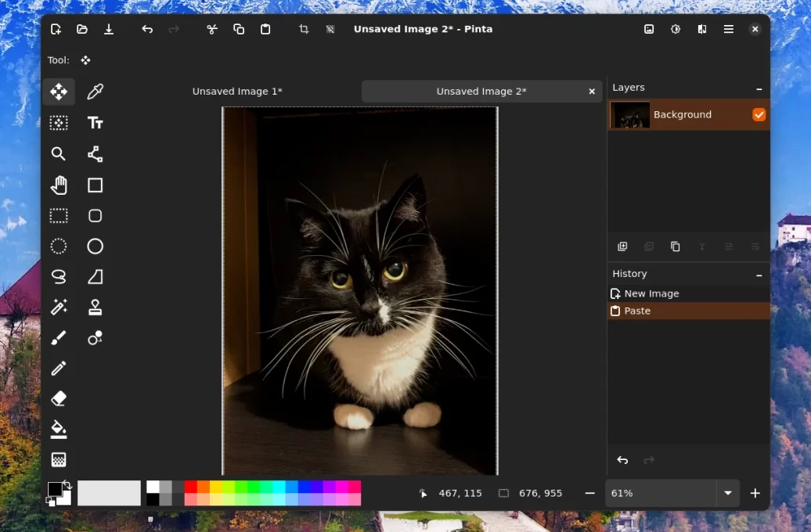Screen dimensions: 811x532
Task: Open the main hamburger menu
Action: pos(729,29)
